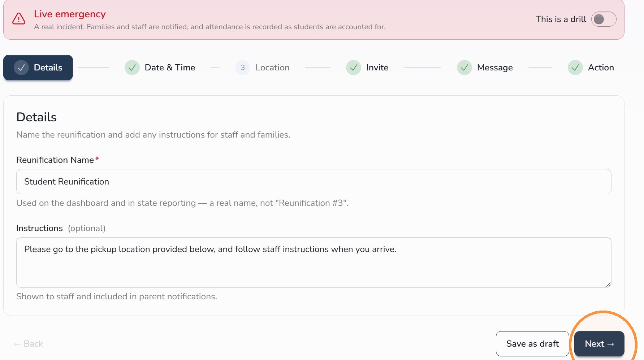Click the checkmark icon beside Date & Time
This screenshot has height=360, width=644.
tap(132, 68)
